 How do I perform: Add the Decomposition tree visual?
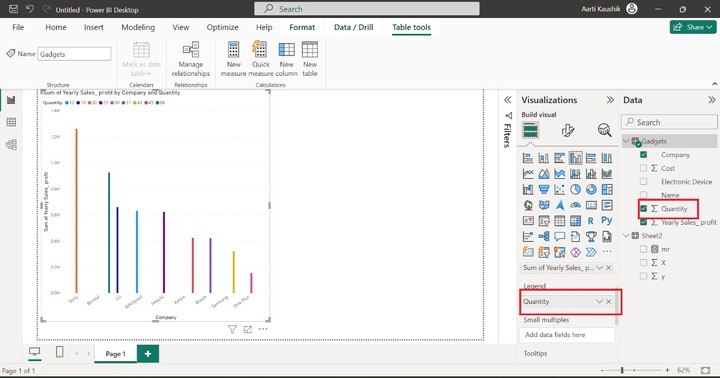coord(544,237)
